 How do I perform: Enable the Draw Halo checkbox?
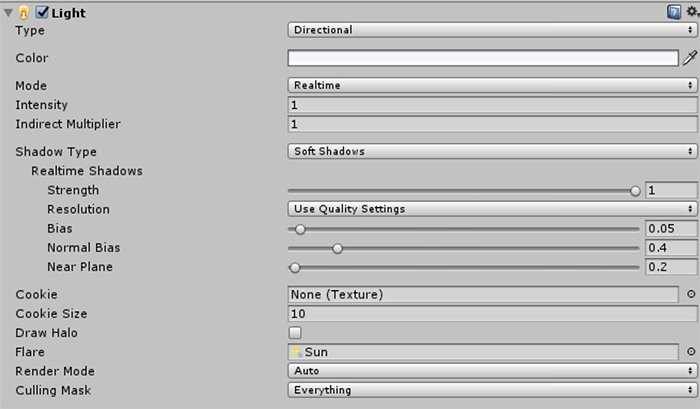click(x=295, y=333)
